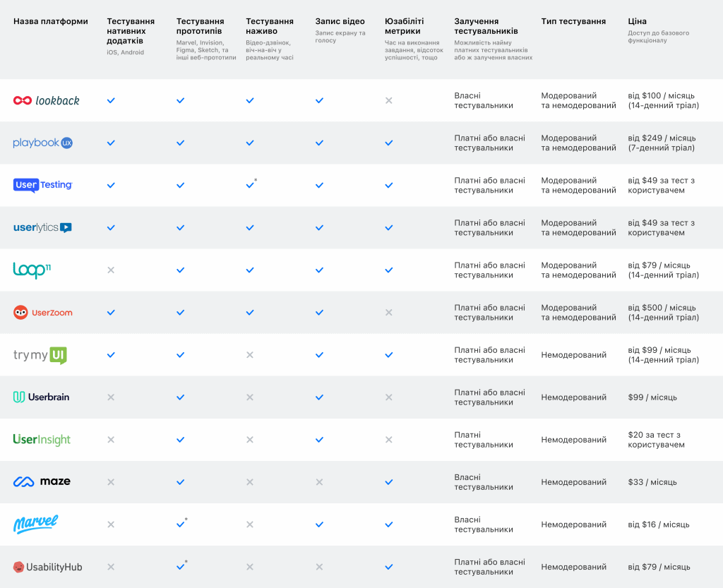Click the UserTesting logo
Screen dimensions: 723x588
tap(43, 185)
